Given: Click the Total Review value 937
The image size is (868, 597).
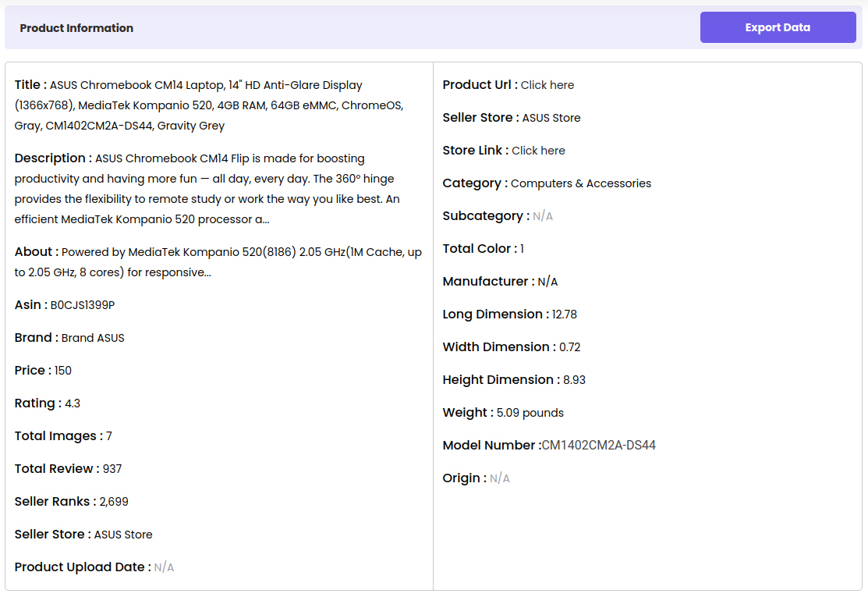Looking at the screenshot, I should pos(112,468).
